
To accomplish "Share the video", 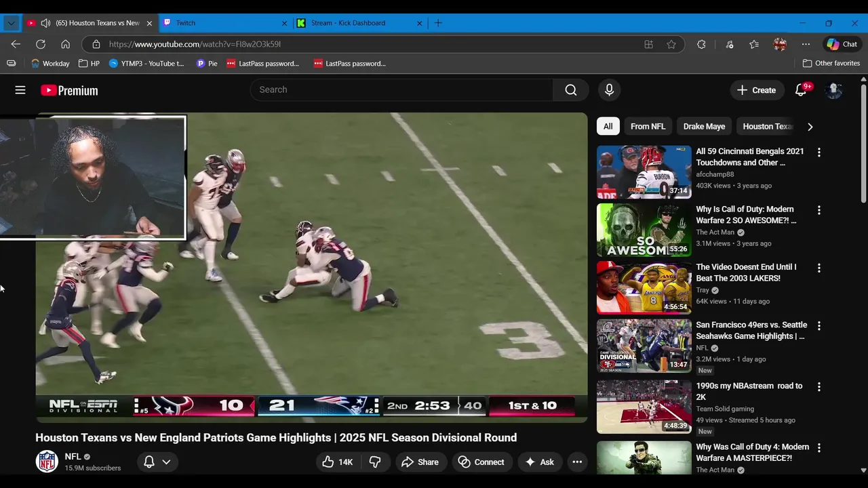I will (420, 462).
